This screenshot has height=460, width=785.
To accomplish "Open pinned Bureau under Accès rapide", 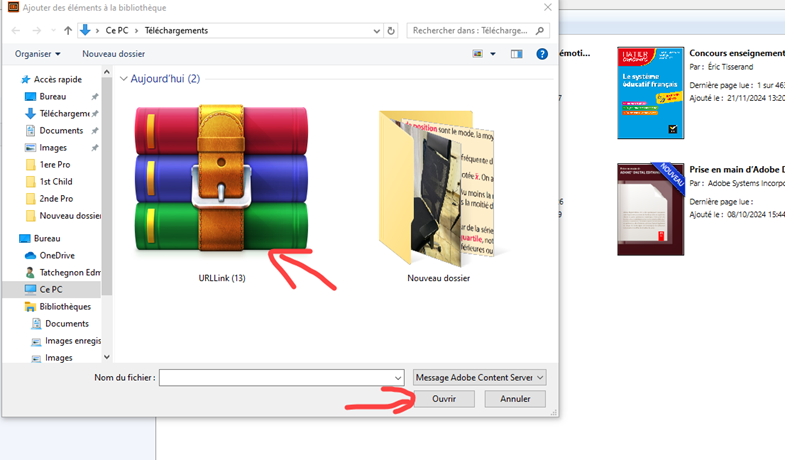I will pos(53,96).
